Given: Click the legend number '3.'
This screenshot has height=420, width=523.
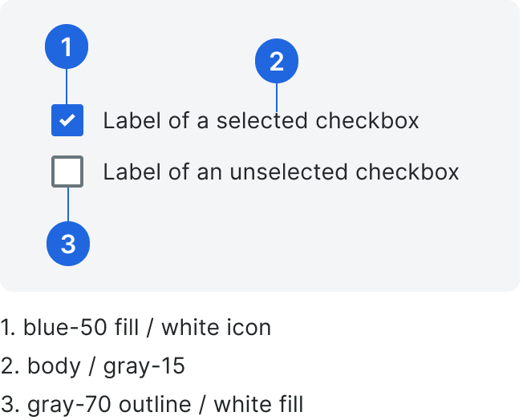Looking at the screenshot, I should click(x=10, y=405).
